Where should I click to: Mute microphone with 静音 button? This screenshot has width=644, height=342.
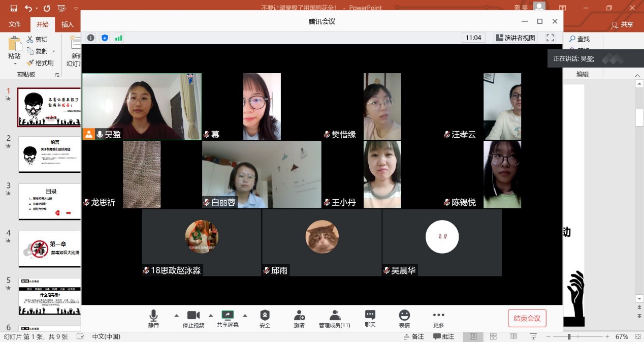[153, 318]
